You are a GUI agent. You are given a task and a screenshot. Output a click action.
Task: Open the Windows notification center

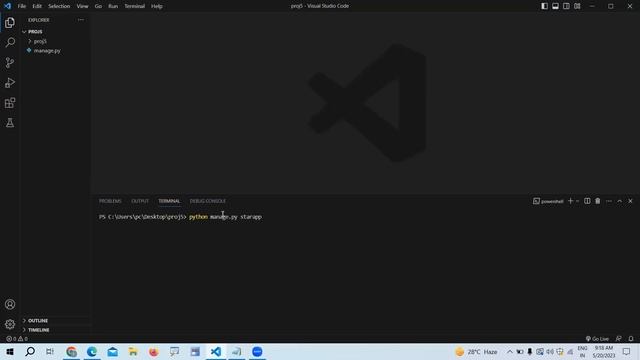point(627,351)
